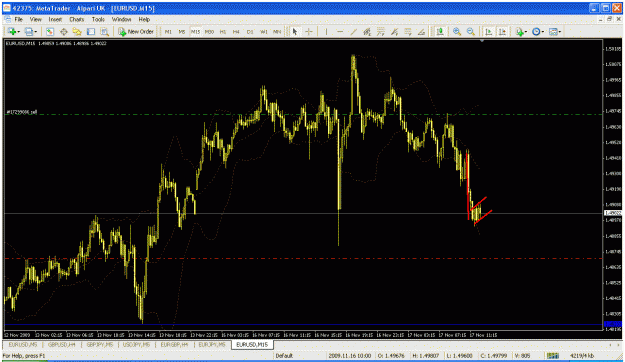Image resolution: width=625 pixels, height=362 pixels.
Task: Switch to the EURJPY,M5 chart tab
Action: (x=212, y=344)
